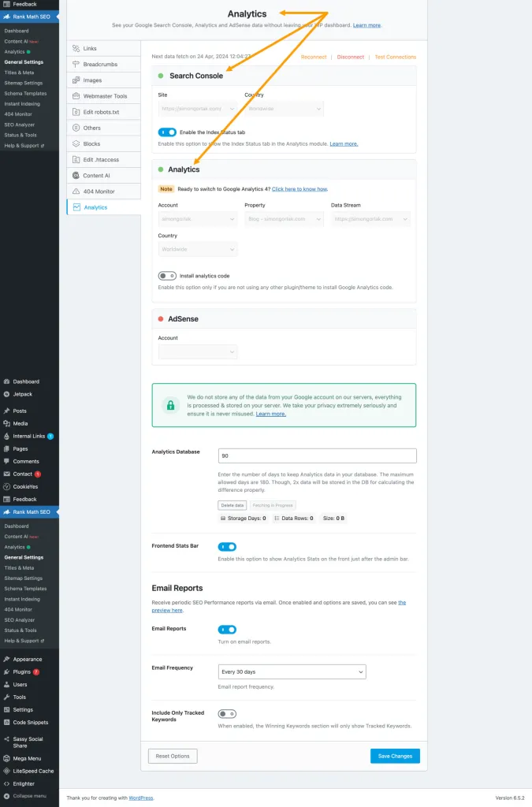This screenshot has height=807, width=532.
Task: Toggle the Frontend Stats Bar switch
Action: pos(227,547)
